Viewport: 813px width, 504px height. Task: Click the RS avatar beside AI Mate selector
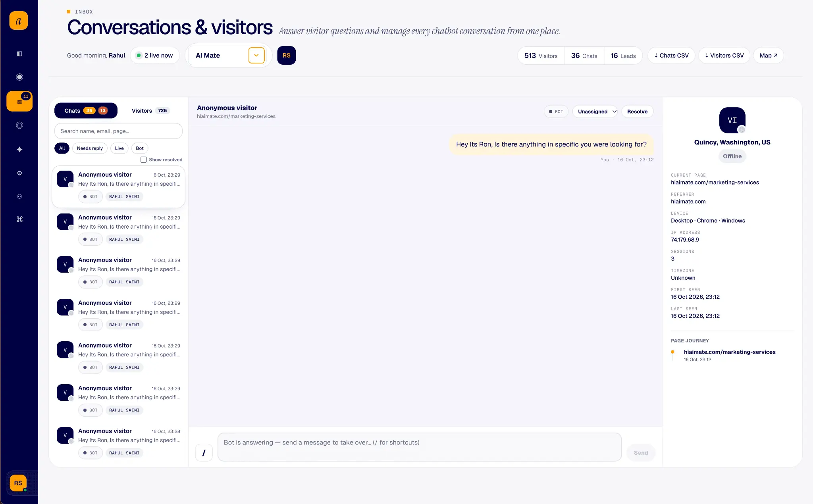pyautogui.click(x=287, y=56)
